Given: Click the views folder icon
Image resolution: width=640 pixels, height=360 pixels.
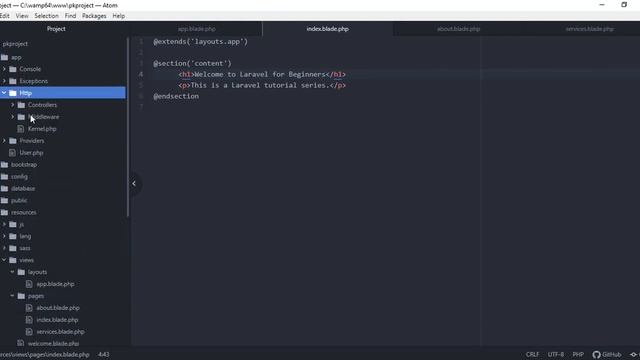Looking at the screenshot, I should pos(13,260).
